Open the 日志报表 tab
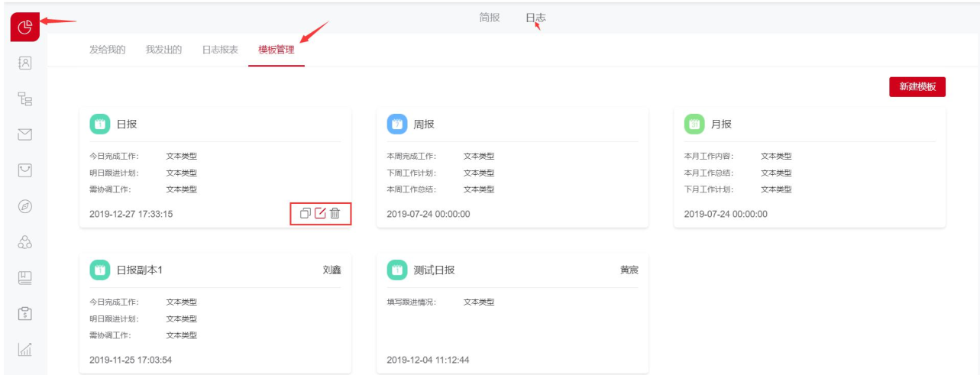The height and width of the screenshot is (375, 980). (220, 50)
